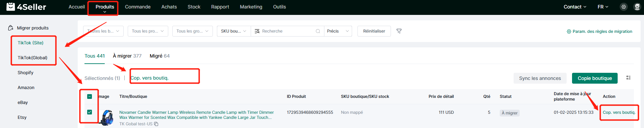Click Migrer produits sidebar heading

click(33, 28)
